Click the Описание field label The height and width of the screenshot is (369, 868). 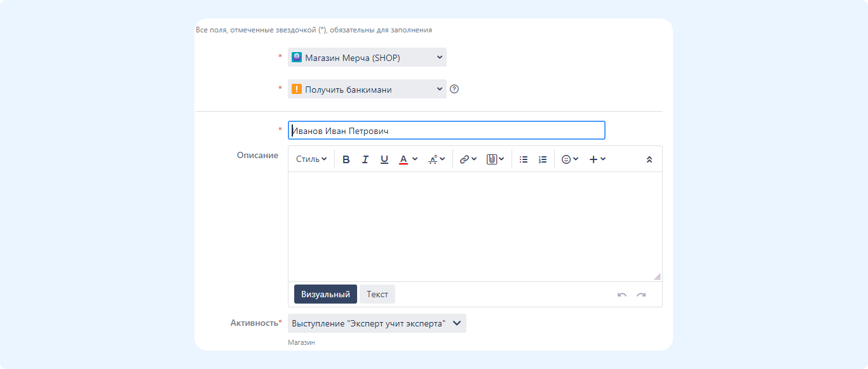pos(257,155)
